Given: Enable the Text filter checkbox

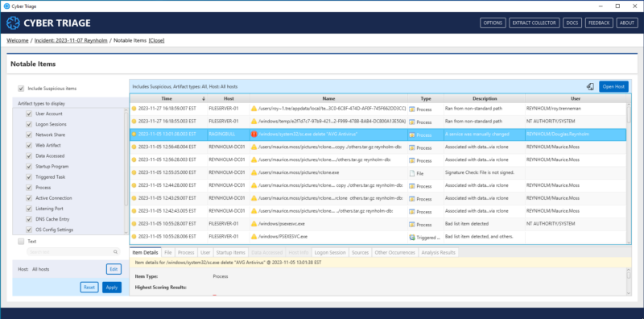Looking at the screenshot, I should [21, 242].
